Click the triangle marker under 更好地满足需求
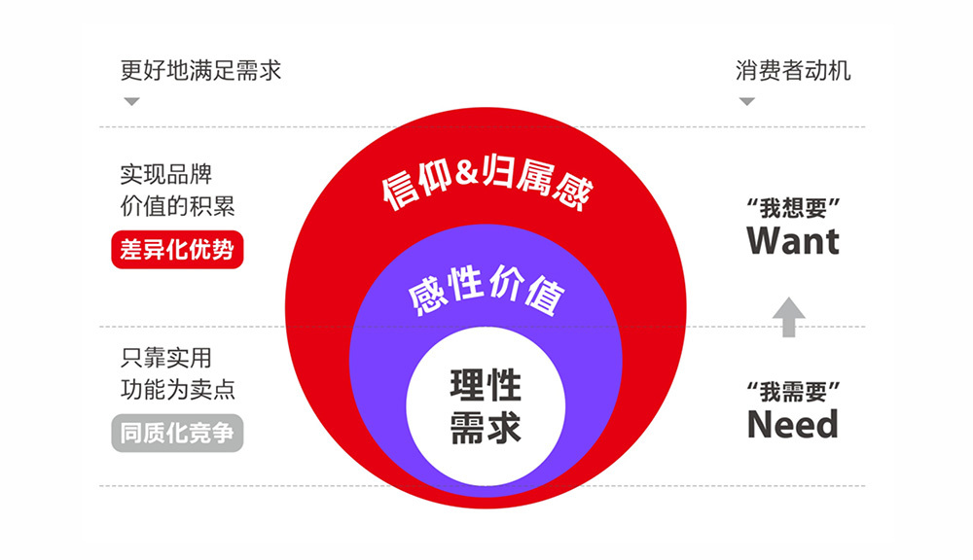The height and width of the screenshot is (560, 973). coord(131,101)
